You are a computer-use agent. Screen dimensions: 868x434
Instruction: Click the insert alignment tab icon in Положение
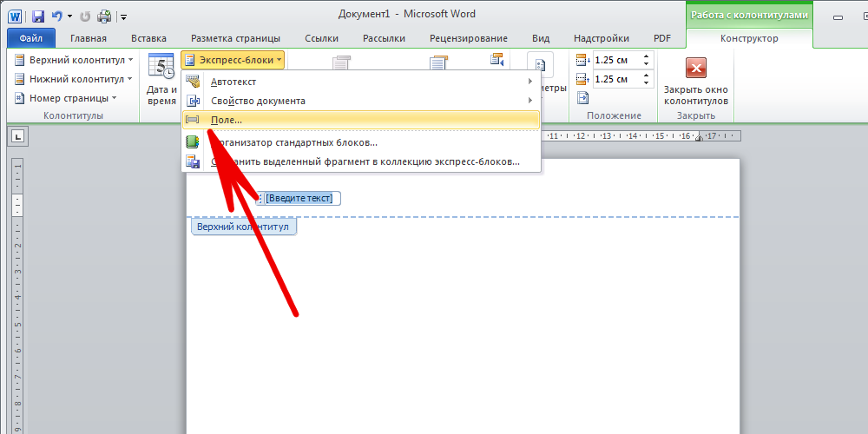pos(583,98)
